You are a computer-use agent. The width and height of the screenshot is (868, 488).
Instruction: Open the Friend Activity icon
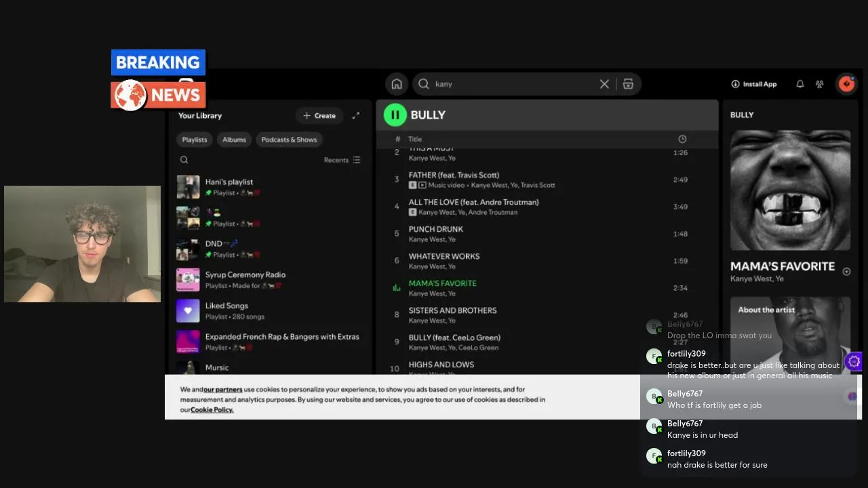pos(820,84)
